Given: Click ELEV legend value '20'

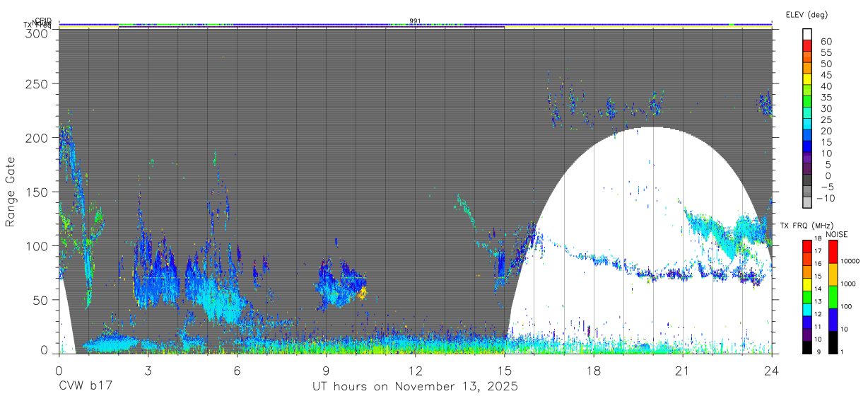Looking at the screenshot, I should pos(826,131).
